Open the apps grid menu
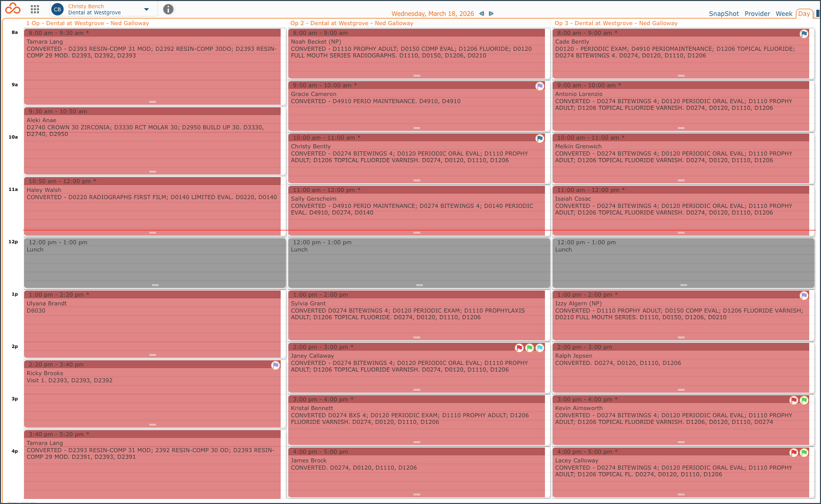The height and width of the screenshot is (504, 821). click(35, 9)
